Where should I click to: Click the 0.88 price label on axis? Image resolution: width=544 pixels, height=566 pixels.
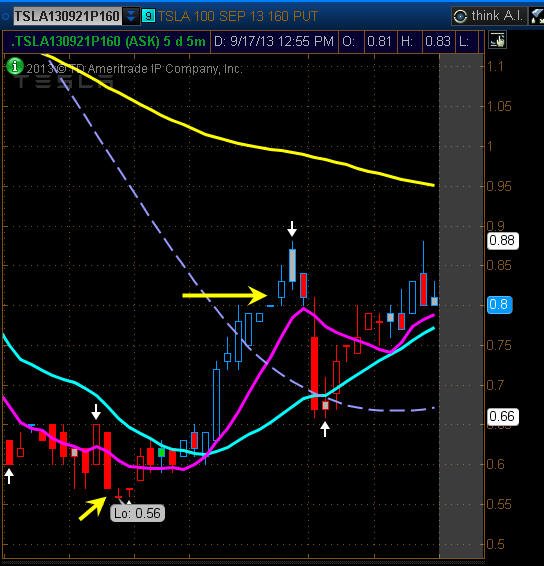pos(503,241)
